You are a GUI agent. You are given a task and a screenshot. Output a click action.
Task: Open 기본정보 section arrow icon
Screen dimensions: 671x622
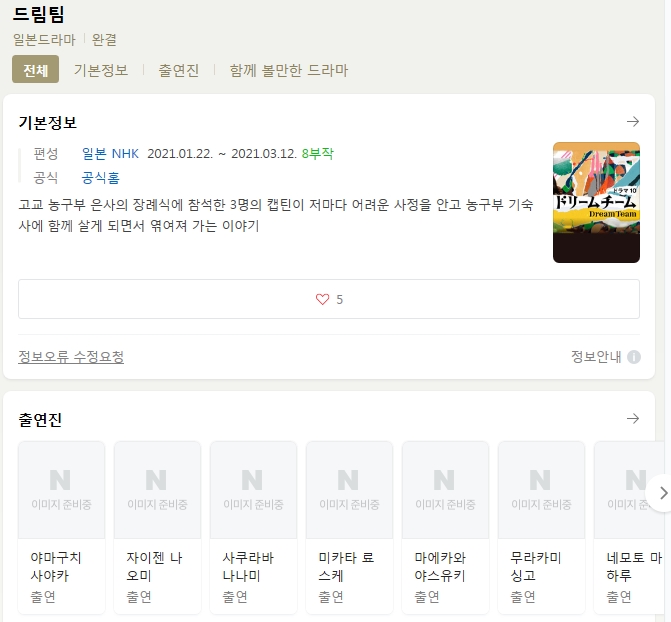633,122
